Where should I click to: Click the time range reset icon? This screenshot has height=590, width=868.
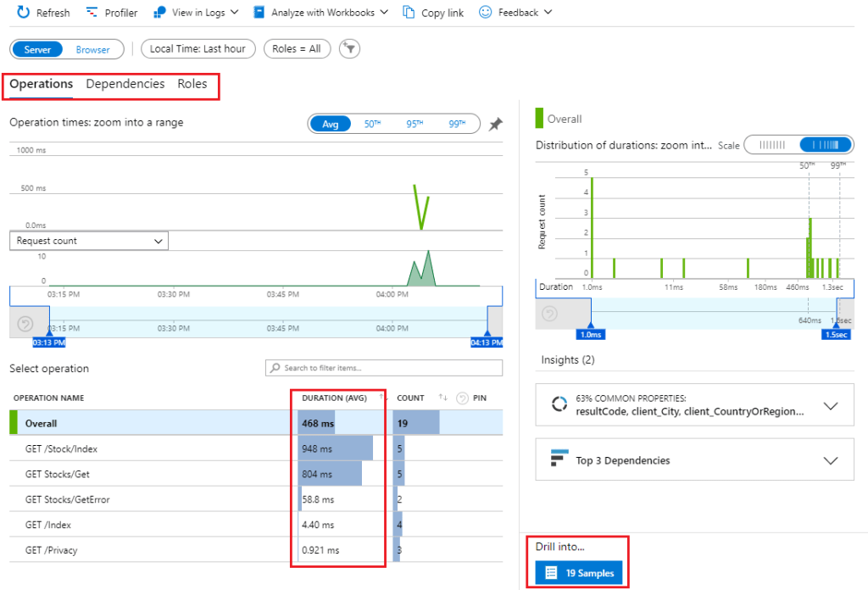click(25, 323)
